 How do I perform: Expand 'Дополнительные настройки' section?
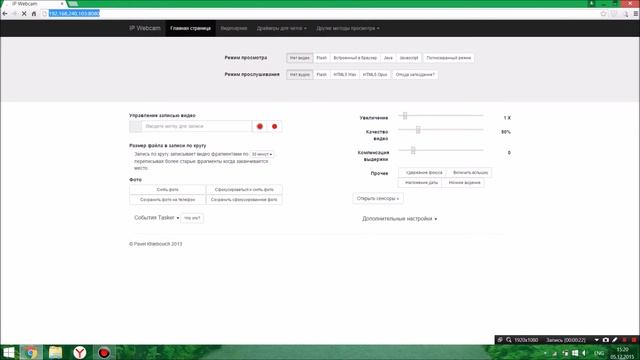pyautogui.click(x=400, y=219)
